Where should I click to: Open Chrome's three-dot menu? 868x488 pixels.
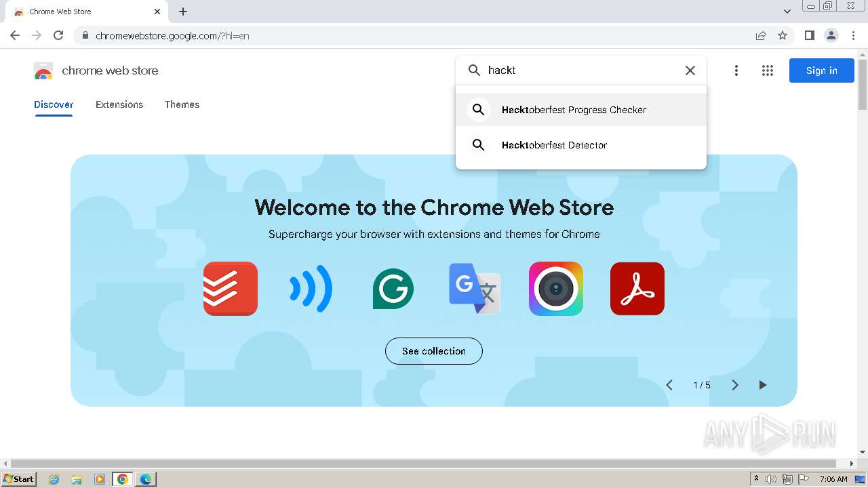pyautogui.click(x=854, y=35)
